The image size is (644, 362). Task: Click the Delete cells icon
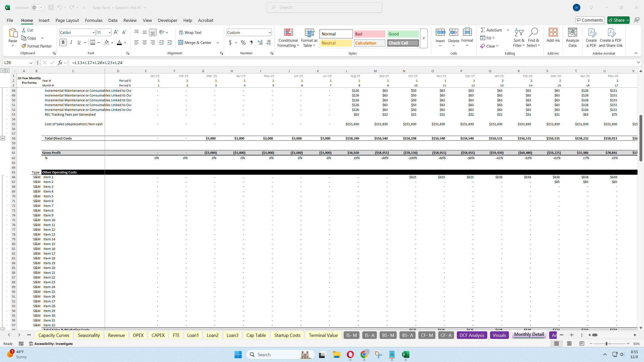pyautogui.click(x=454, y=32)
